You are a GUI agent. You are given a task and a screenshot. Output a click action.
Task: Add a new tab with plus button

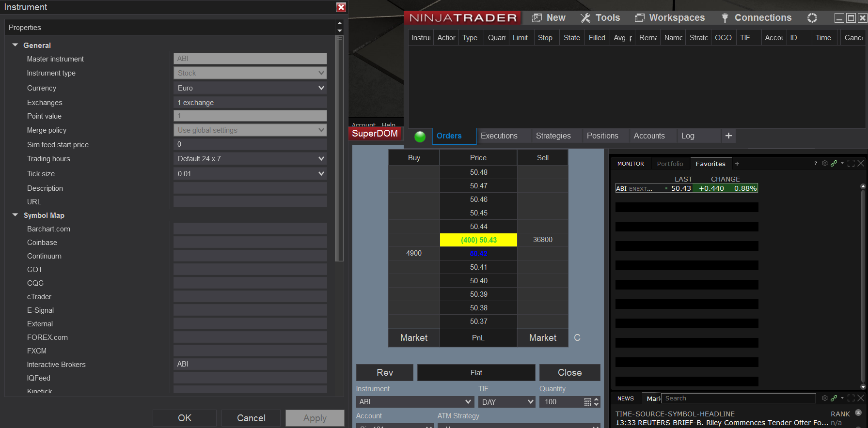click(x=728, y=136)
